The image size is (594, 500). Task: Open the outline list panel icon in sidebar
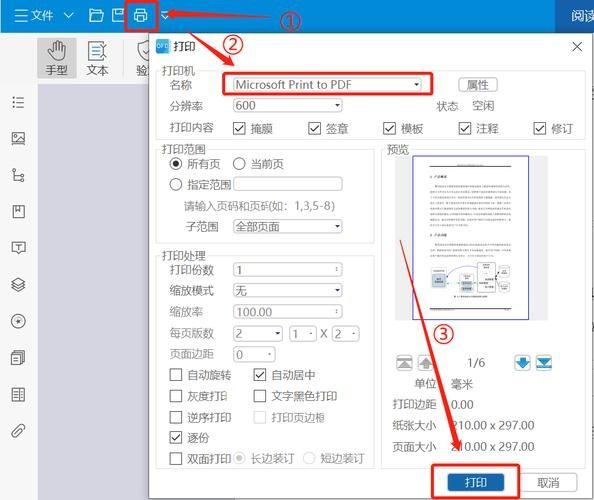[x=18, y=103]
